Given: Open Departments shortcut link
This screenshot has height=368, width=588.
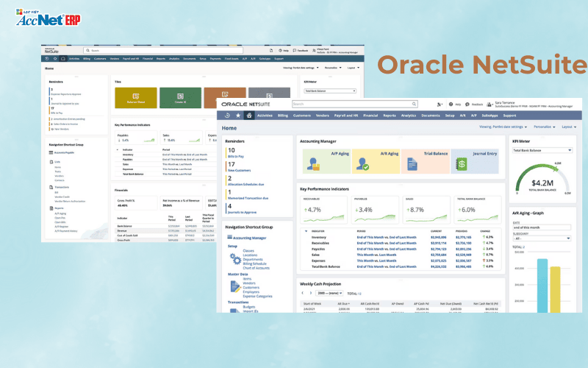Looking at the screenshot, I should pyautogui.click(x=253, y=259).
